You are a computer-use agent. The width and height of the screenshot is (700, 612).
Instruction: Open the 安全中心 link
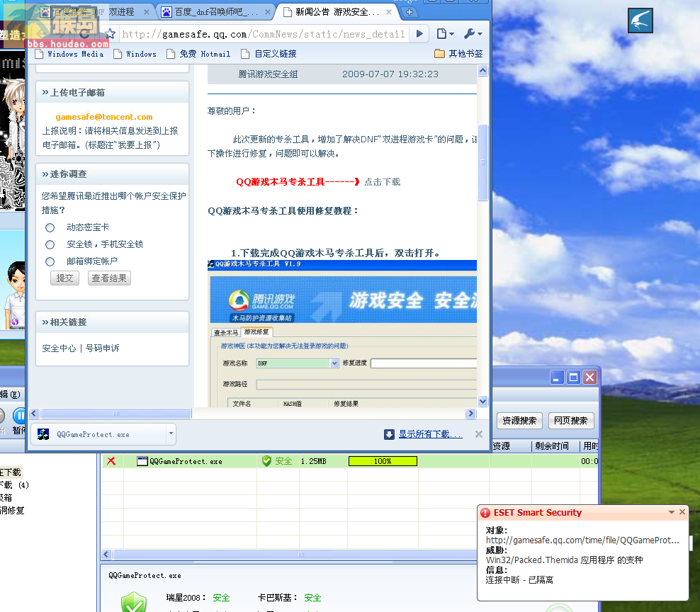(59, 348)
